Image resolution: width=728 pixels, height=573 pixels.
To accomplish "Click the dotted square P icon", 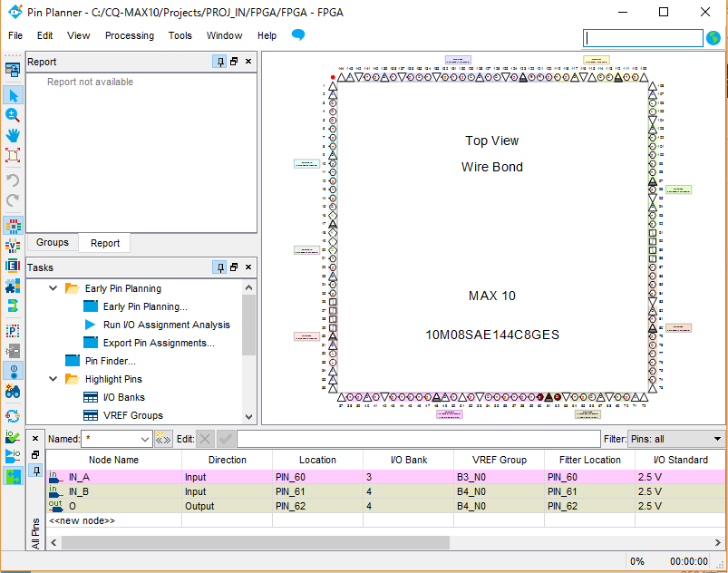I will click(x=13, y=331).
